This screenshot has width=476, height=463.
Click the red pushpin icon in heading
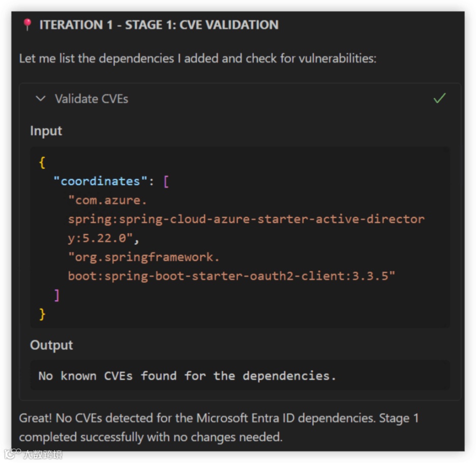(27, 24)
